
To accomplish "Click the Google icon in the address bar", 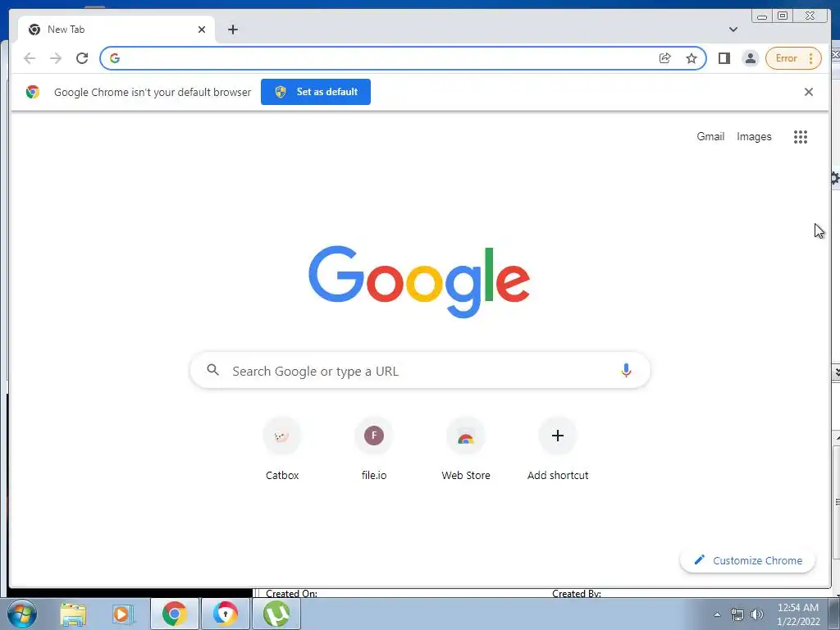I will (115, 58).
